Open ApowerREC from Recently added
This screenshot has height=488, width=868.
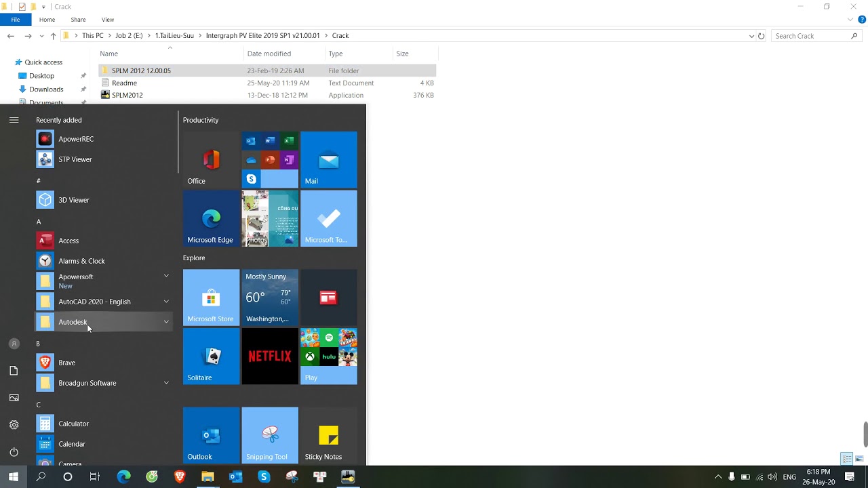(x=104, y=139)
